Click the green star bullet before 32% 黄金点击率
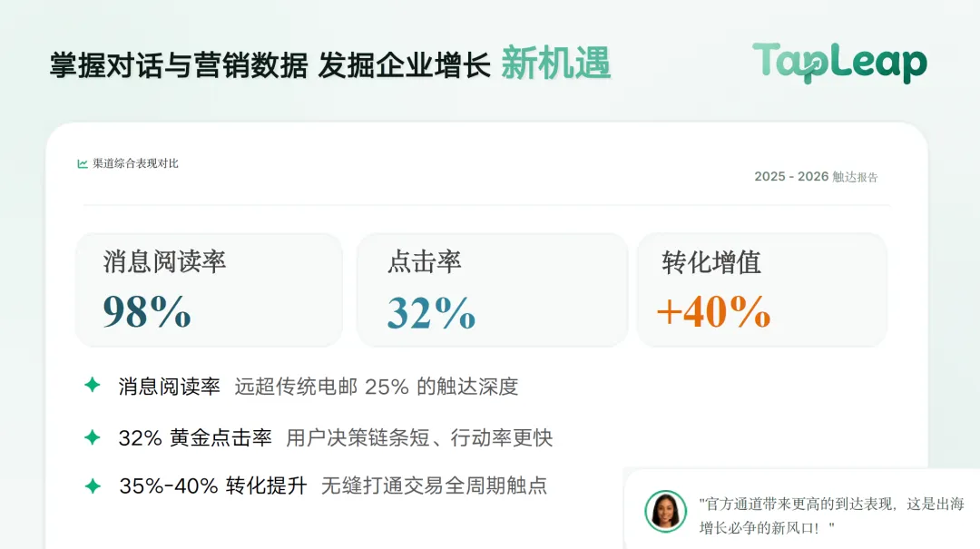Image resolution: width=980 pixels, height=549 pixels. (x=93, y=437)
